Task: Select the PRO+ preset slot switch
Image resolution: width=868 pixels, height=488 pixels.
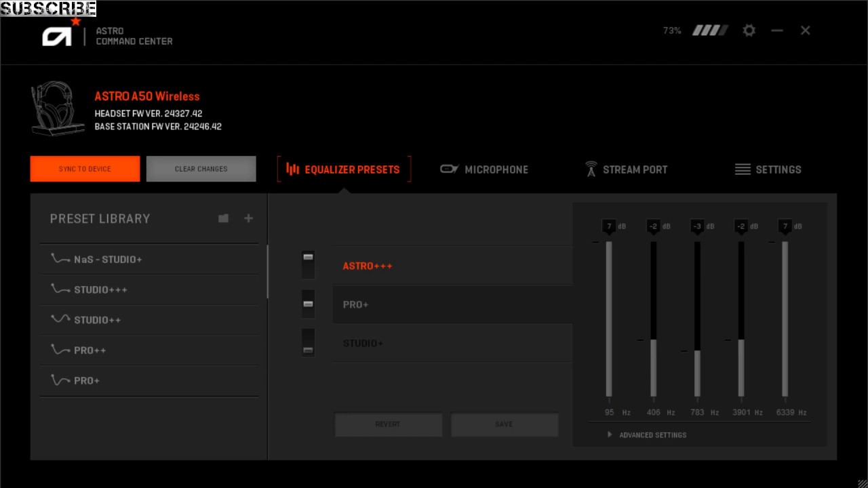Action: (x=308, y=304)
